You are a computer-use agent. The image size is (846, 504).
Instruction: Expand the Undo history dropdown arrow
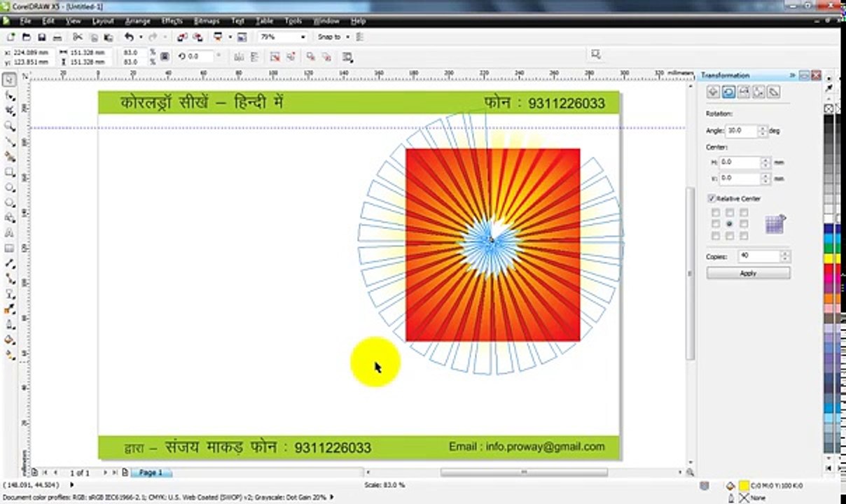click(x=140, y=37)
